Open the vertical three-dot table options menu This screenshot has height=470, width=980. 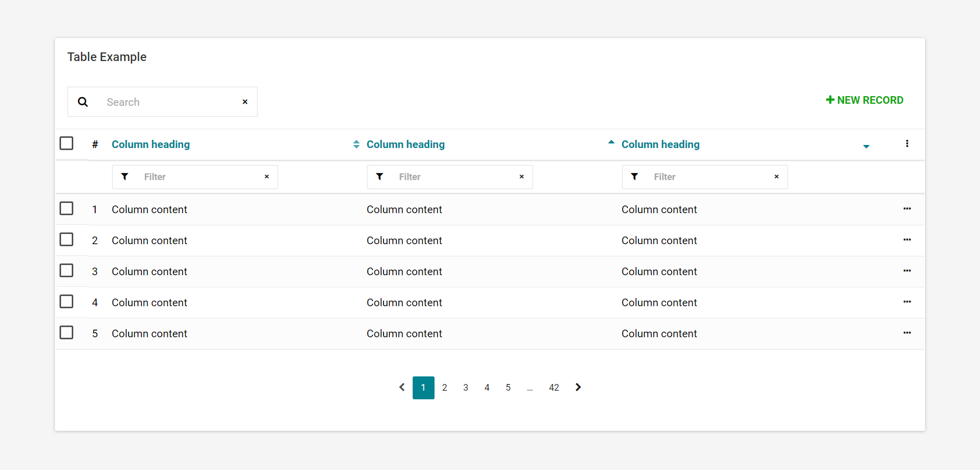[907, 144]
